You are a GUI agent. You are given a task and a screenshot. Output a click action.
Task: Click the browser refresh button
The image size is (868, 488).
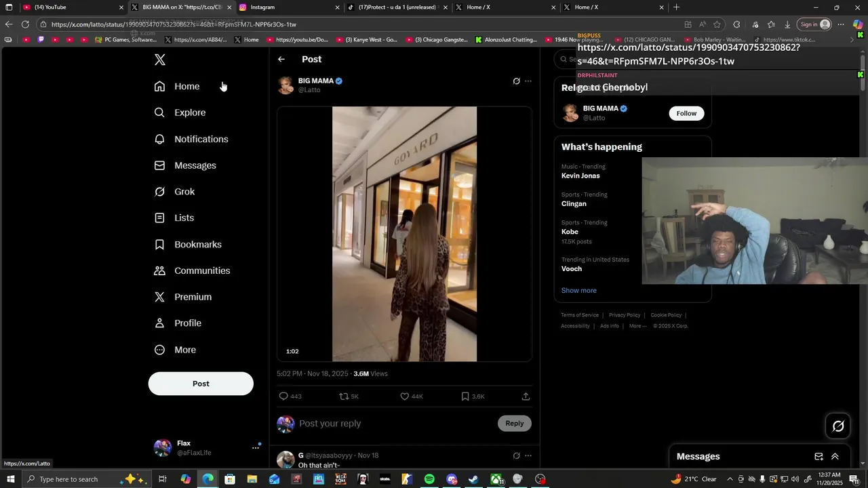coord(25,24)
